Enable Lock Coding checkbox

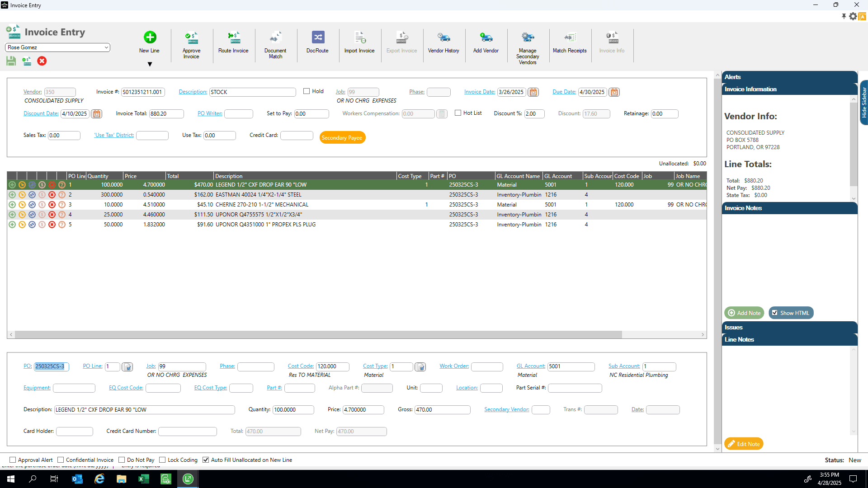[x=162, y=460]
